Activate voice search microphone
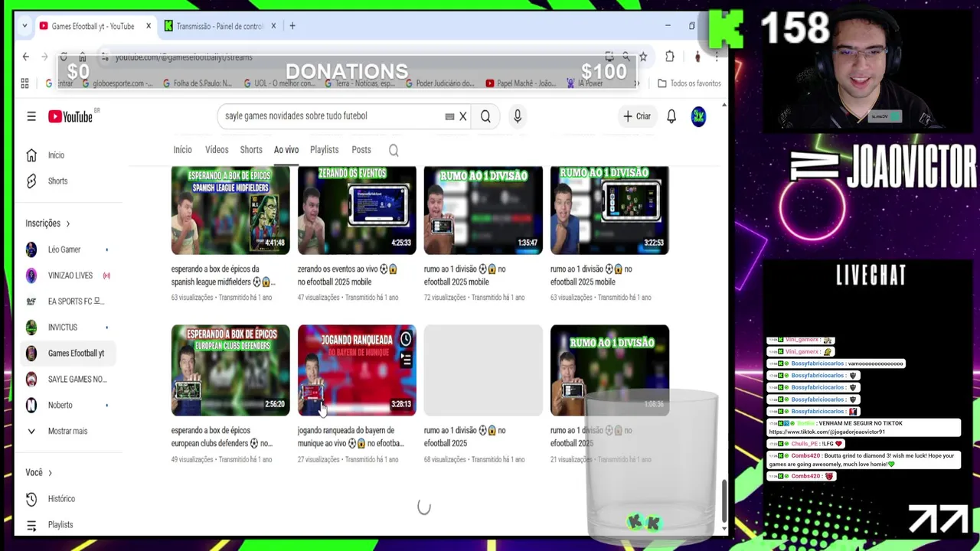Screen dimensions: 980x551 [518, 116]
